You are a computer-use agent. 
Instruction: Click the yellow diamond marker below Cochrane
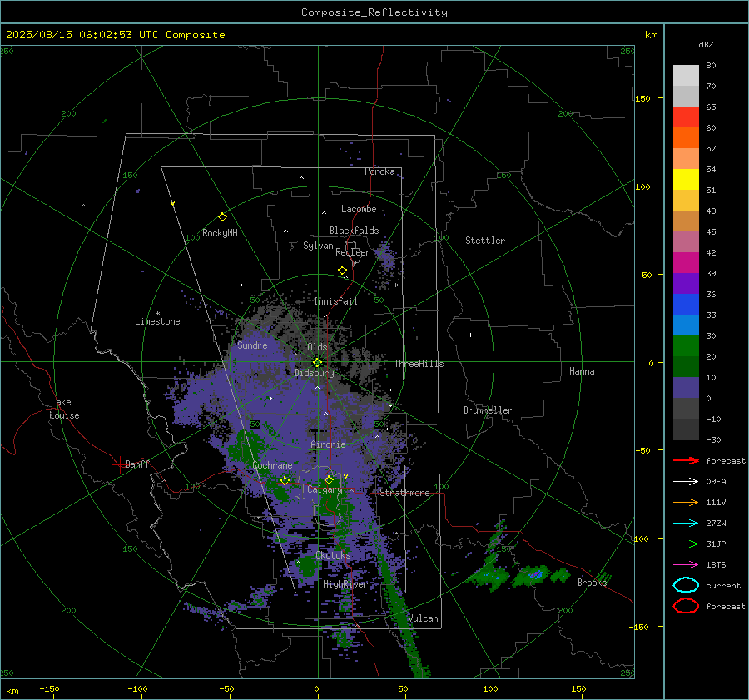(x=285, y=480)
